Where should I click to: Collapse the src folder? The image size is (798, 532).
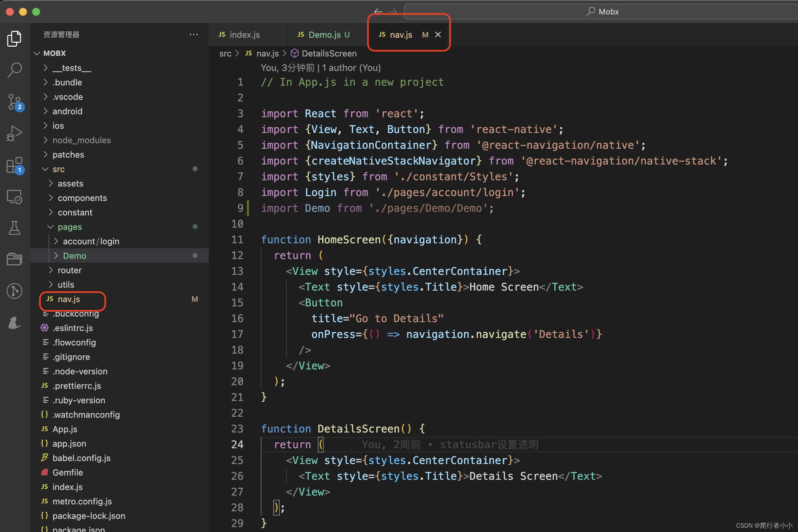(58, 169)
